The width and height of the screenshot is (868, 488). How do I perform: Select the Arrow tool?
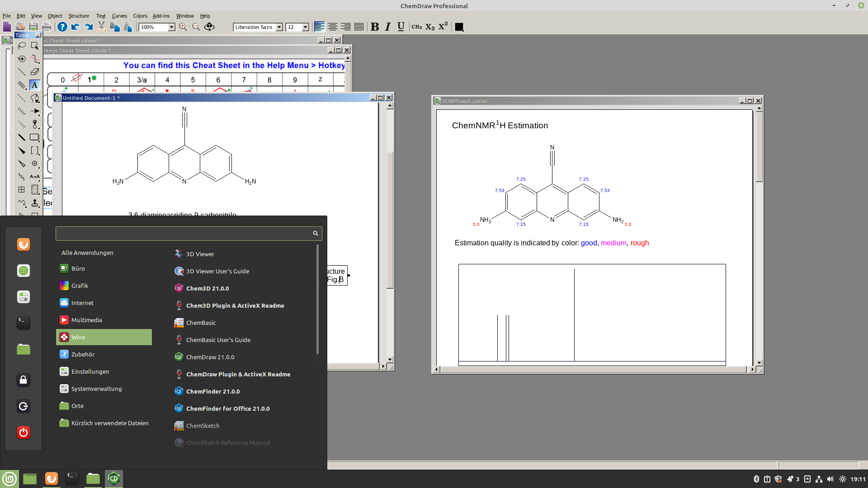tap(35, 111)
